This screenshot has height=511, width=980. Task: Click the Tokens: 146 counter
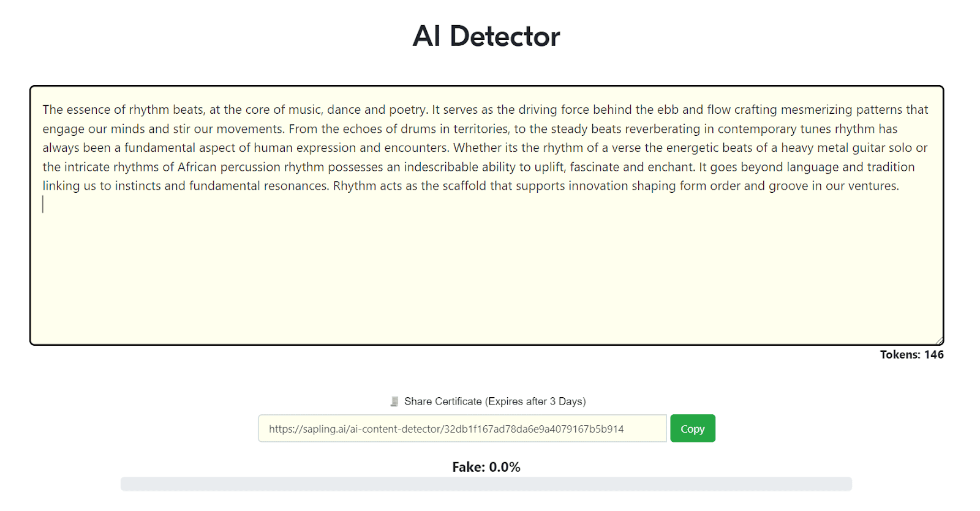(911, 354)
